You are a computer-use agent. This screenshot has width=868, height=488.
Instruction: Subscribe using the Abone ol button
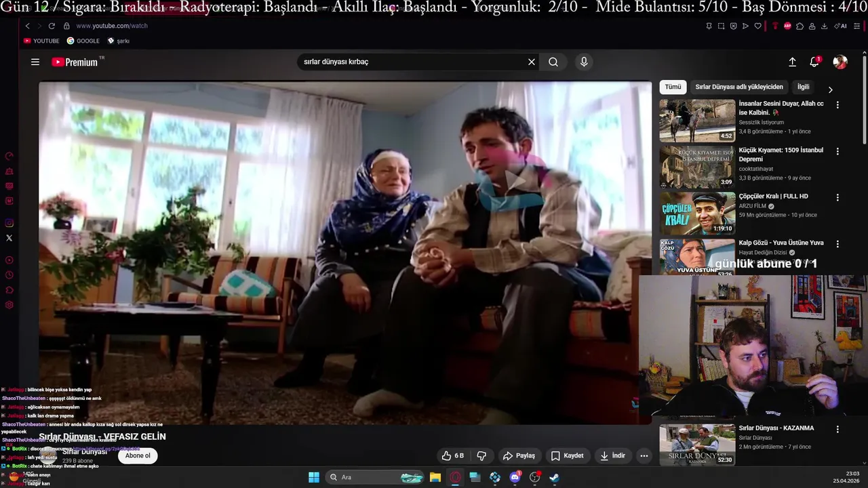[138, 455]
